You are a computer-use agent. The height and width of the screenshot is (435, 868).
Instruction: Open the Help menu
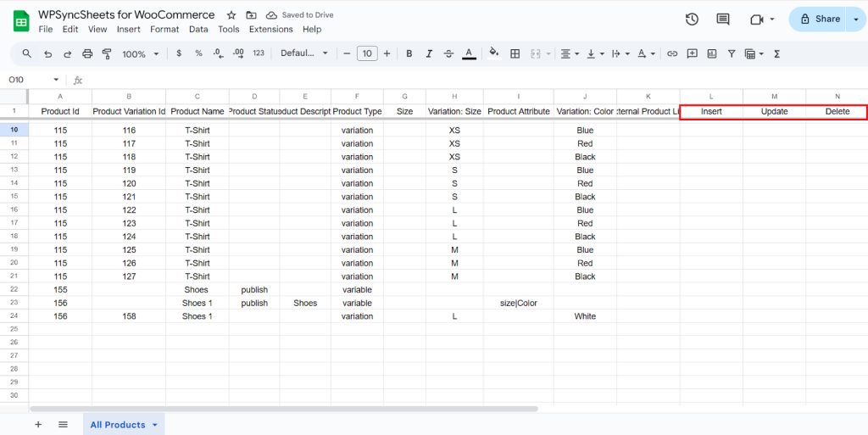pyautogui.click(x=312, y=30)
